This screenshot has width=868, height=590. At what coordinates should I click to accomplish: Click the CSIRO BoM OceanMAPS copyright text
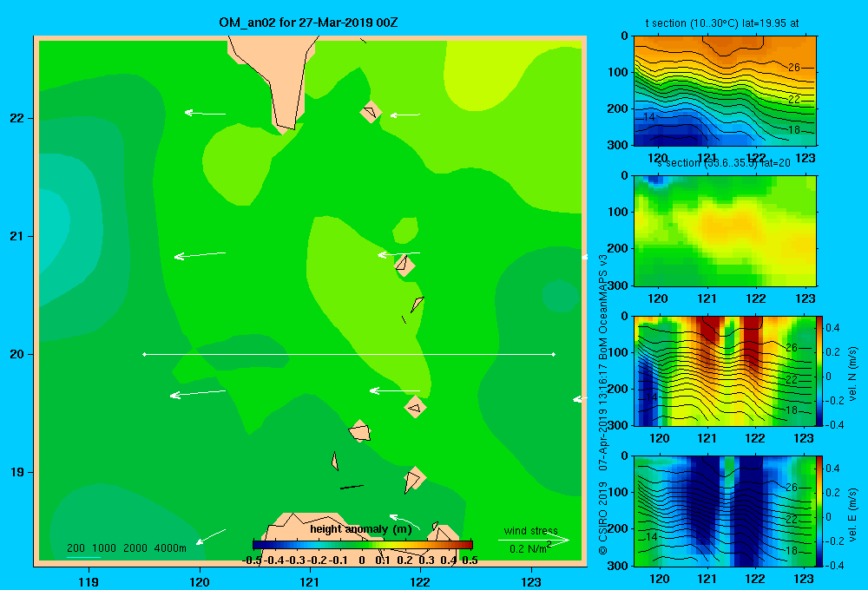pyautogui.click(x=603, y=403)
